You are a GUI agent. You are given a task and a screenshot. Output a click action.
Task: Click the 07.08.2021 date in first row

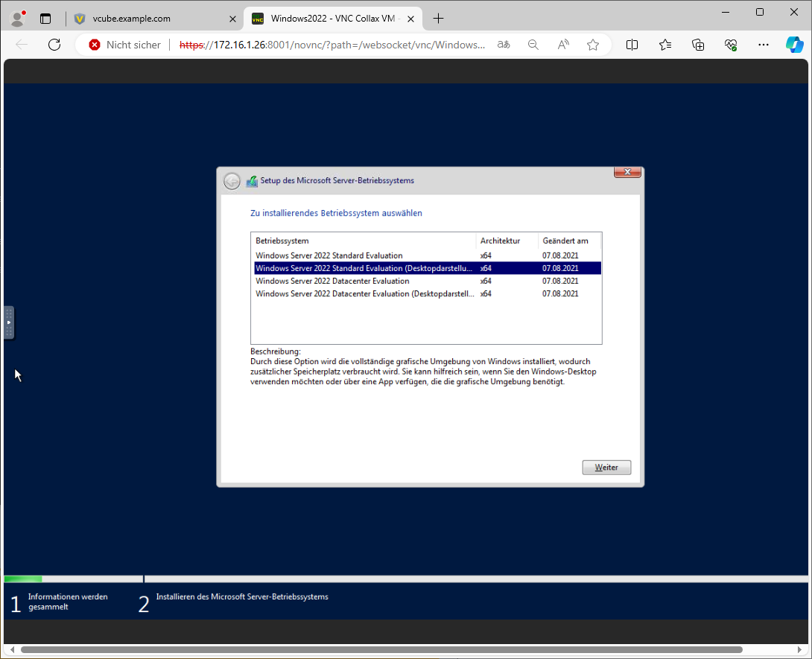click(560, 255)
